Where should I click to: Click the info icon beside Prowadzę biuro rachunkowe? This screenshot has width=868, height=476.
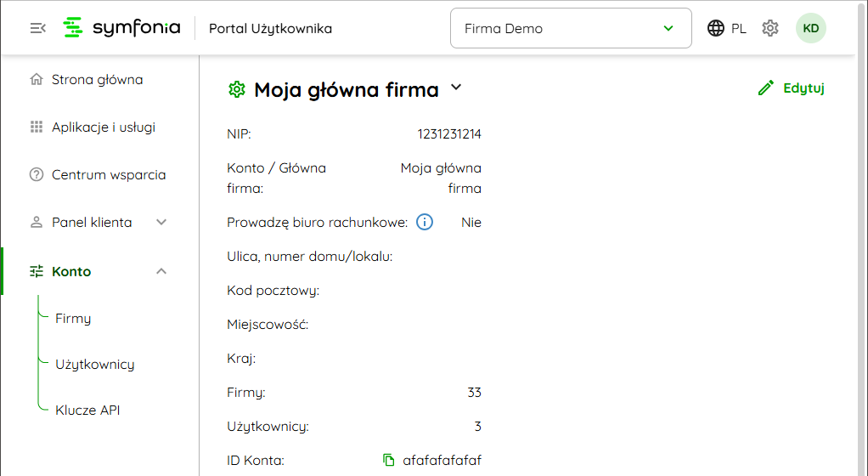(x=425, y=223)
